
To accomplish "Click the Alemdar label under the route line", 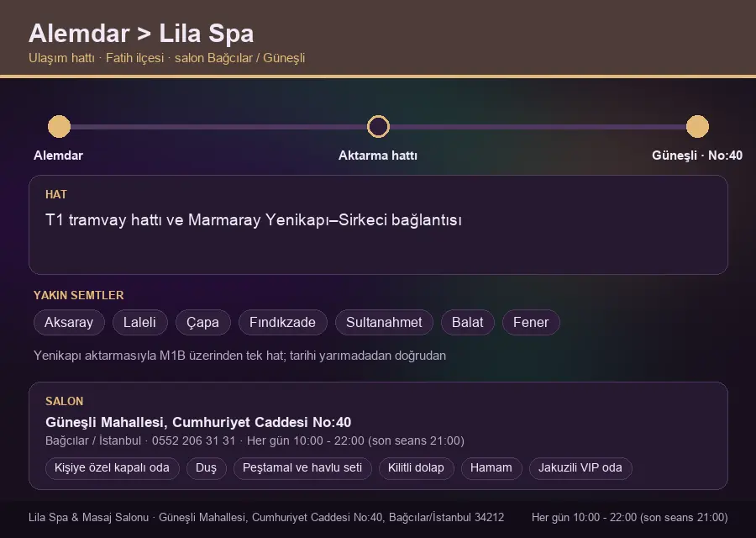I will coord(58,156).
